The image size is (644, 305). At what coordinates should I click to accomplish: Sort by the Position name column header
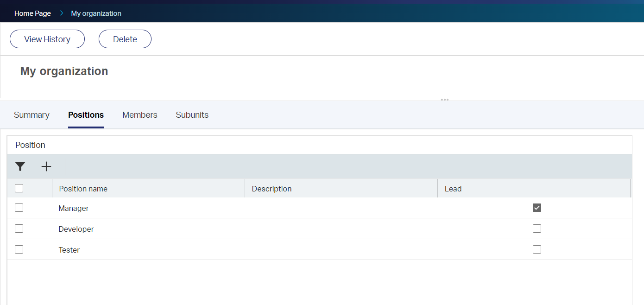coord(83,188)
